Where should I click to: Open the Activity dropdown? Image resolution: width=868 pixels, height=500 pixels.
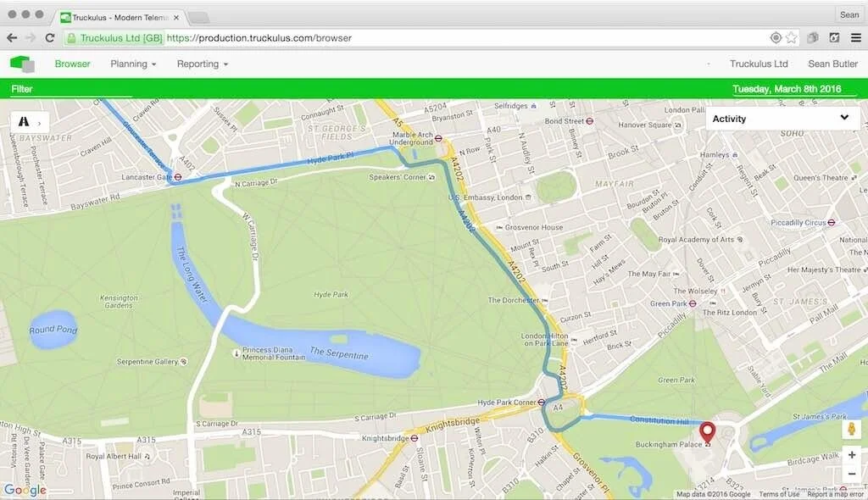point(782,119)
